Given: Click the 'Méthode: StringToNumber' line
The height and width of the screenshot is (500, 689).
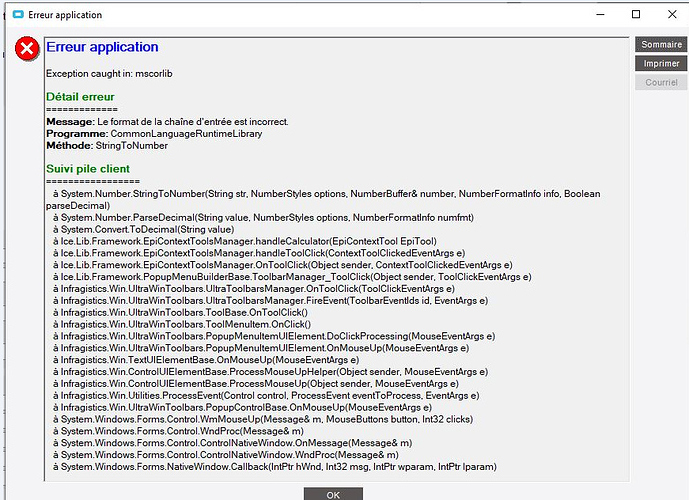Looking at the screenshot, I should [107, 145].
